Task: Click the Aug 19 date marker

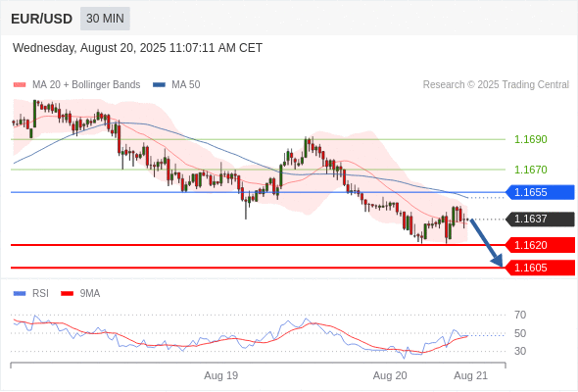Action: click(221, 375)
